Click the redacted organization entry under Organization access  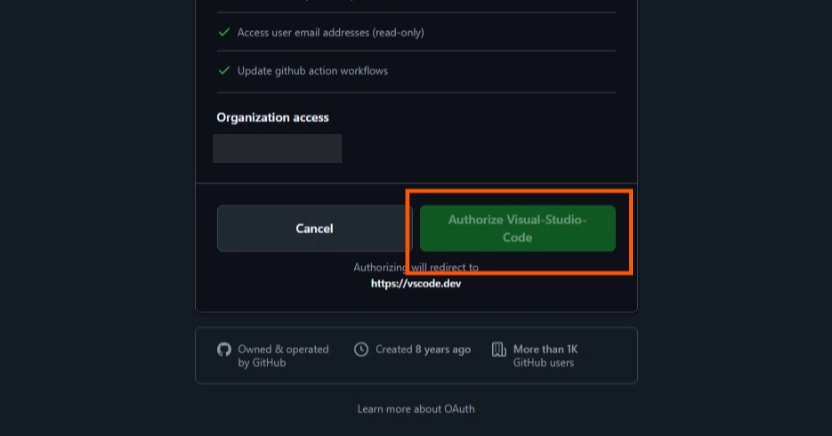pos(278,149)
